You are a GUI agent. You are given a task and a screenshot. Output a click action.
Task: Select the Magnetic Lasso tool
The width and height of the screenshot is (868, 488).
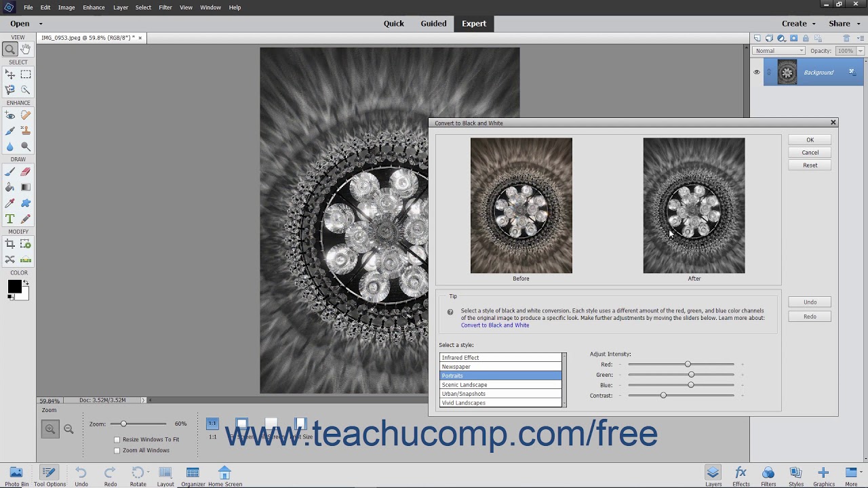9,89
